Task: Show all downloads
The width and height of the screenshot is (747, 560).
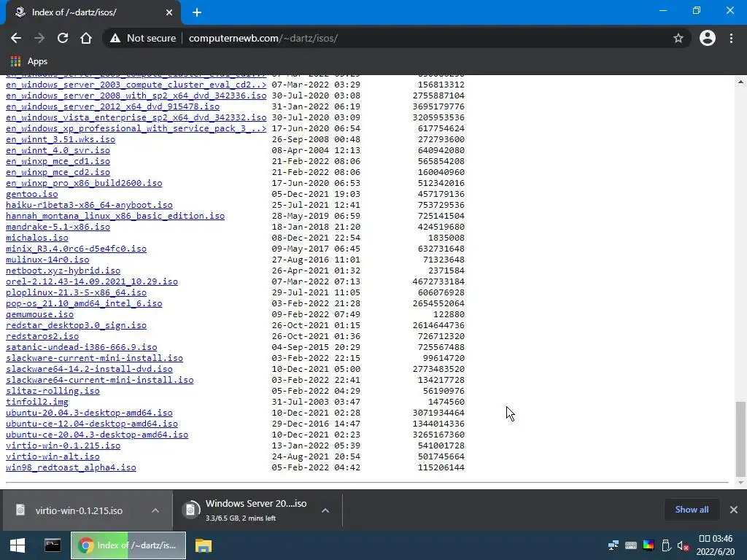Action: point(692,510)
